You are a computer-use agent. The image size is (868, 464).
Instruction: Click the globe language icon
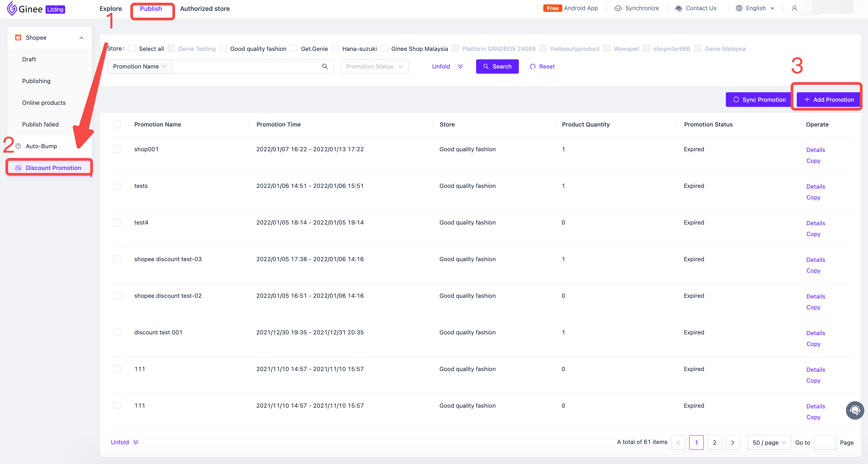point(739,8)
